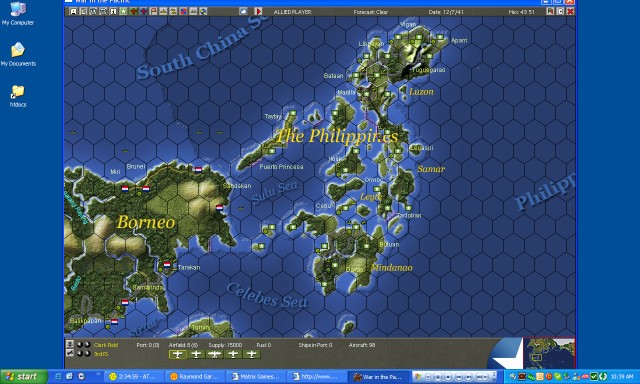This screenshot has height=384, width=640.
Task: Select the first aircraft unit icon
Action: pos(178,354)
